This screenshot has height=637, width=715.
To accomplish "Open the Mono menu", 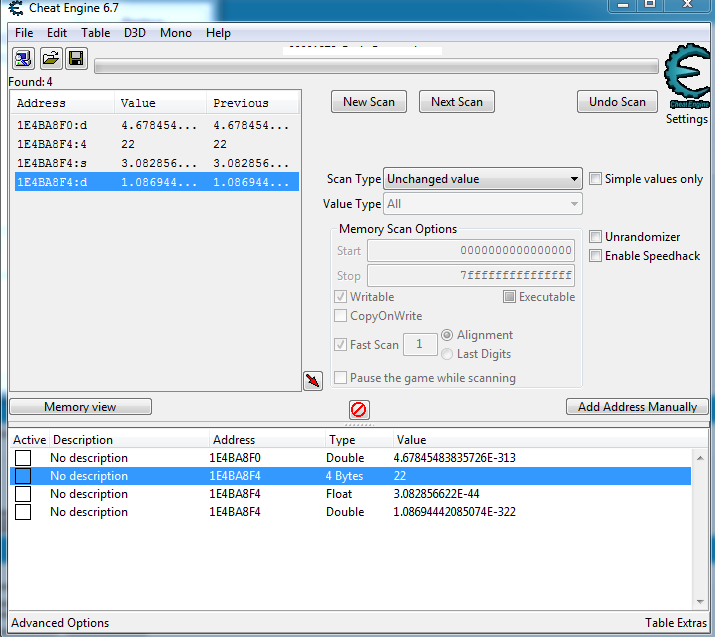I will [x=176, y=33].
